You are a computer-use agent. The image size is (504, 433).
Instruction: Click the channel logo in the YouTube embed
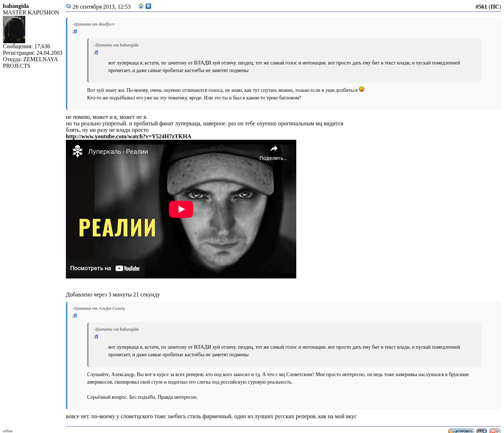tap(77, 151)
